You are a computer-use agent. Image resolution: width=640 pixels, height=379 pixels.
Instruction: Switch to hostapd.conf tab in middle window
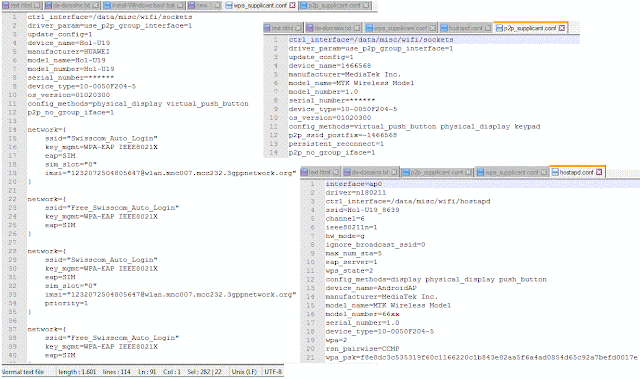coord(465,28)
